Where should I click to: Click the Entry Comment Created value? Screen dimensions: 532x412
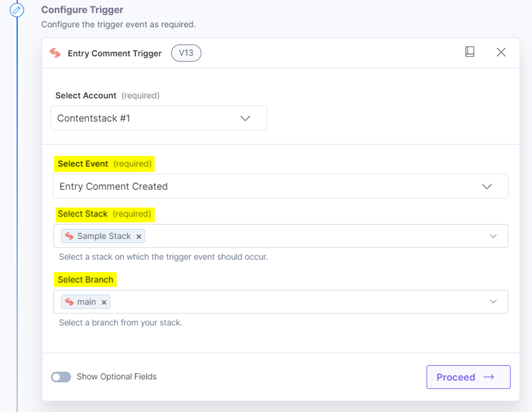click(x=113, y=186)
